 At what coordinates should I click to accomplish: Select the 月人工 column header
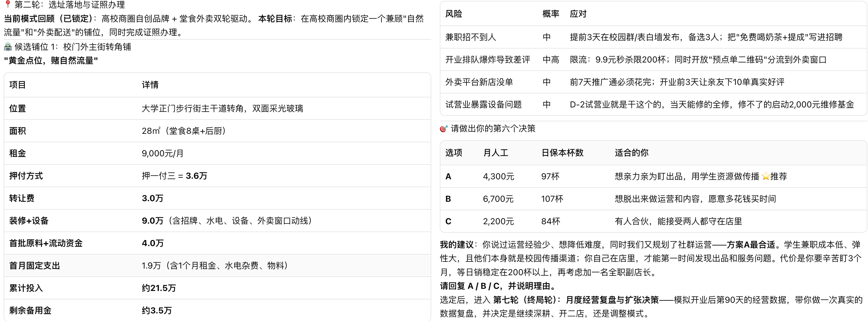[496, 153]
